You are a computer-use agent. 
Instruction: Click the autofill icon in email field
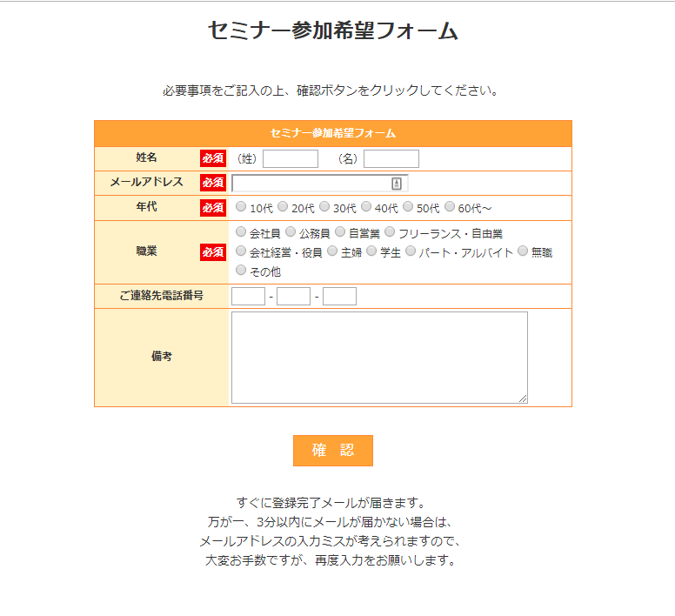tap(397, 184)
